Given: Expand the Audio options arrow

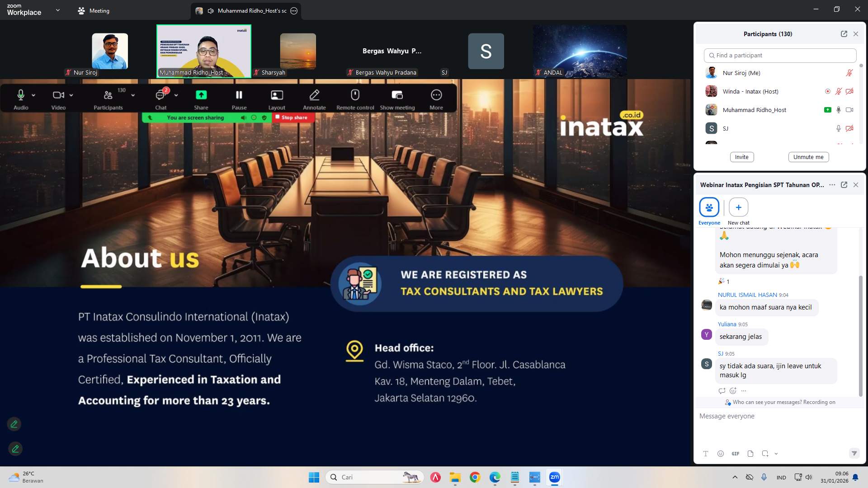Looking at the screenshot, I should tap(33, 95).
